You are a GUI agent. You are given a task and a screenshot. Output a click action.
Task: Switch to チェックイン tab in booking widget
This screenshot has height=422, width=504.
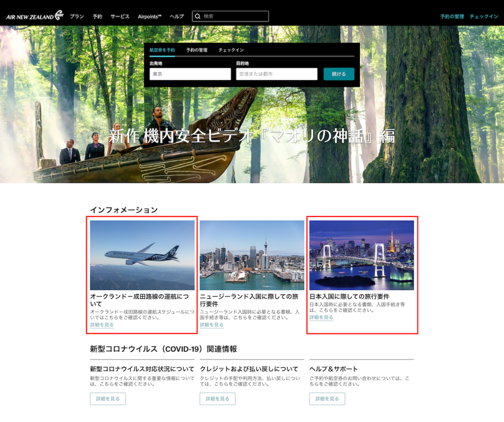[x=231, y=50]
